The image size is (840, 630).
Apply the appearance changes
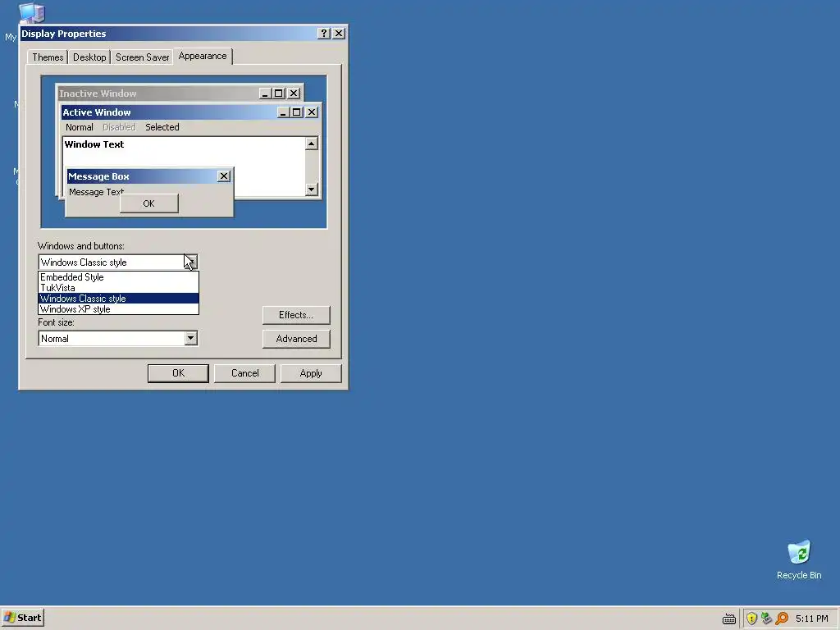[311, 373]
